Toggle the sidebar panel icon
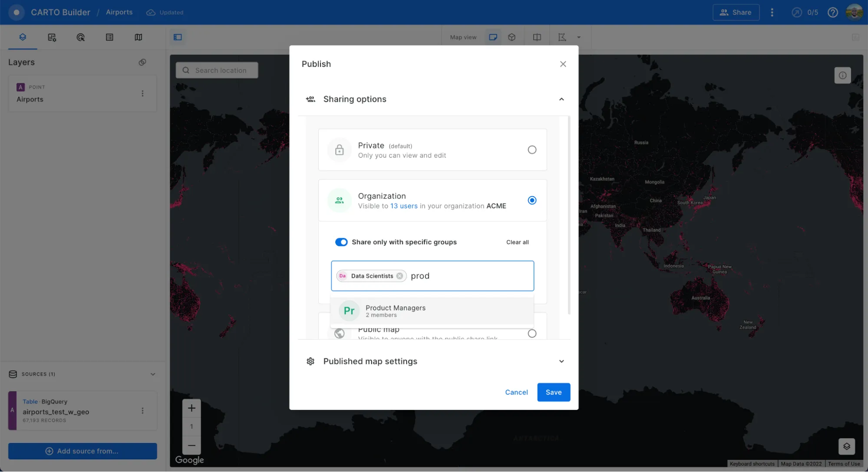The height and width of the screenshot is (472, 868). [x=178, y=37]
